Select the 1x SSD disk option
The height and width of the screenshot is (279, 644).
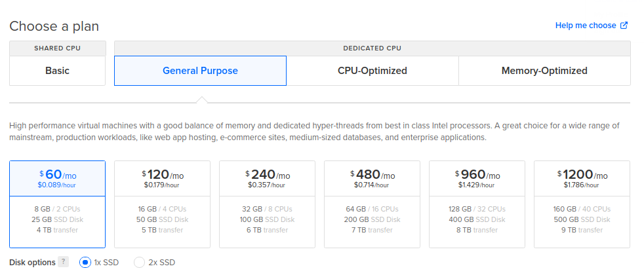pyautogui.click(x=85, y=263)
